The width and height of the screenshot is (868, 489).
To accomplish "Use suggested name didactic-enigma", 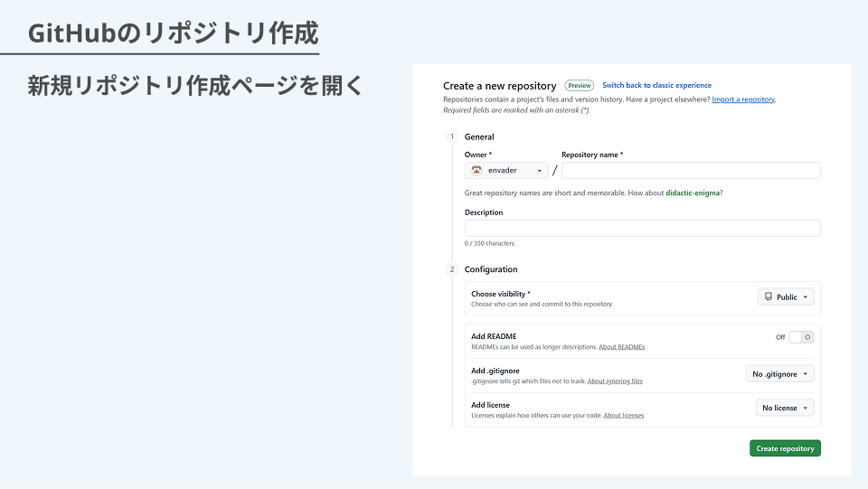I will coord(693,193).
